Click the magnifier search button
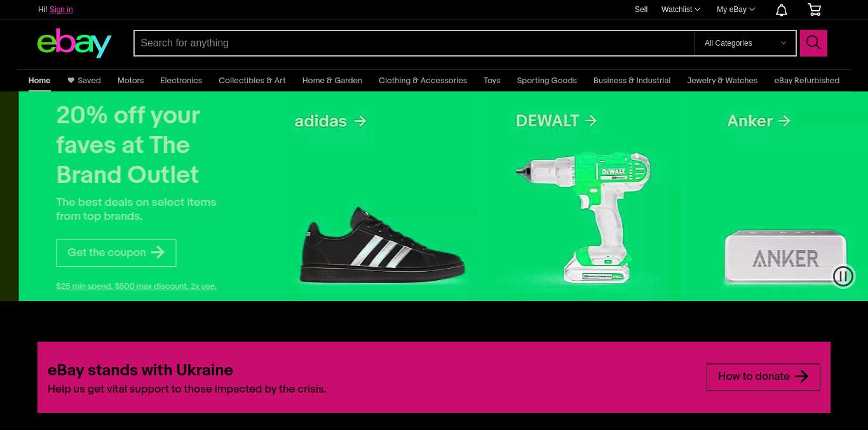 coord(813,43)
